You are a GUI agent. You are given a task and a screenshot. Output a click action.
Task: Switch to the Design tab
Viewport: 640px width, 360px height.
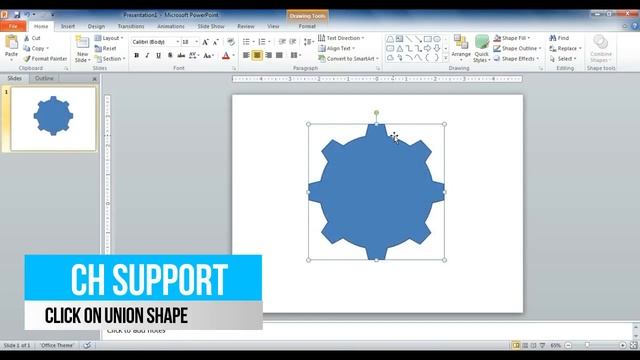(x=96, y=26)
